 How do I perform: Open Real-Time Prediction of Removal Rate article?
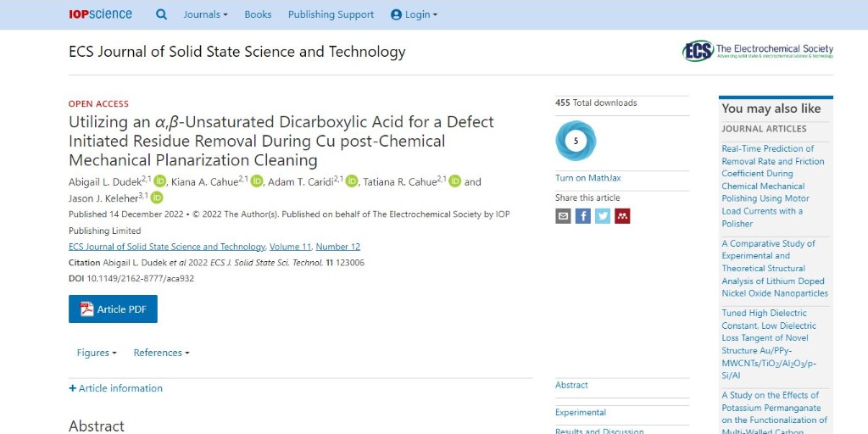(x=773, y=186)
